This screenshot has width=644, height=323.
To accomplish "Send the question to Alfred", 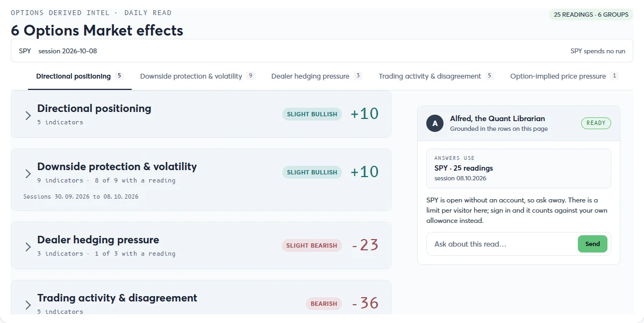I will [592, 244].
